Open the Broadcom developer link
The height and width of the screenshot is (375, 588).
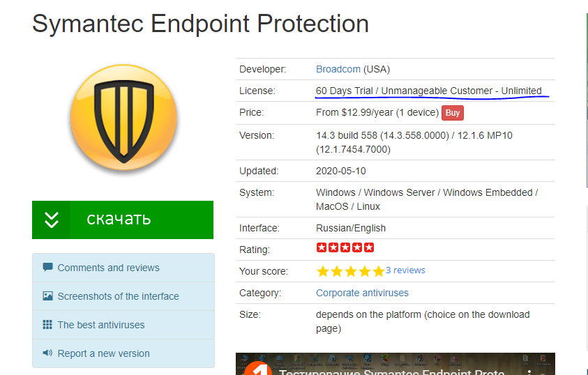click(x=338, y=69)
